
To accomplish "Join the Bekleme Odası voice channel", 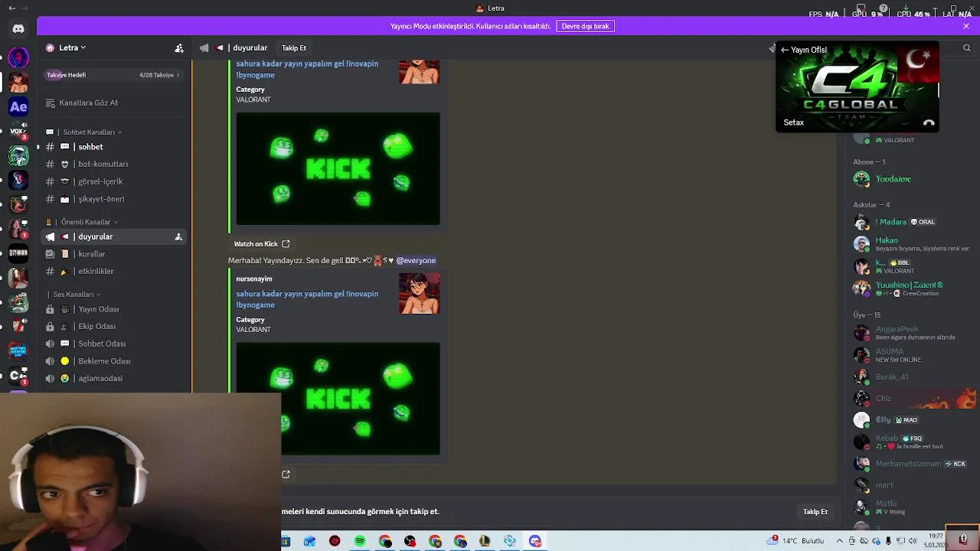I will [115, 361].
